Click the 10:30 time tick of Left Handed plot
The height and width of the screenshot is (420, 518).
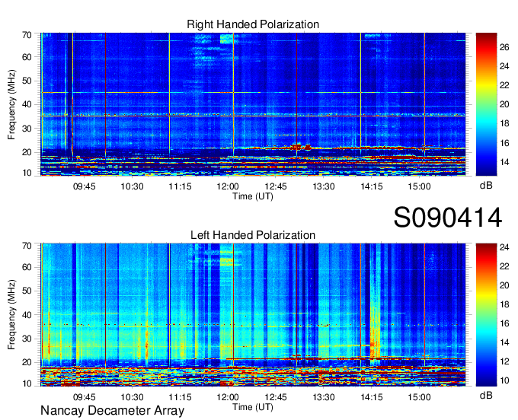tap(132, 397)
